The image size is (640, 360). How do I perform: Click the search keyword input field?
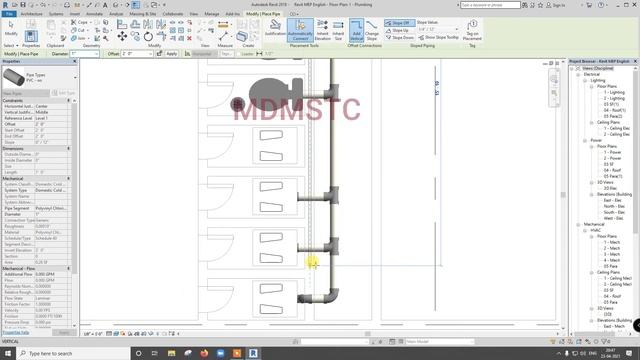pyautogui.click(x=490, y=5)
